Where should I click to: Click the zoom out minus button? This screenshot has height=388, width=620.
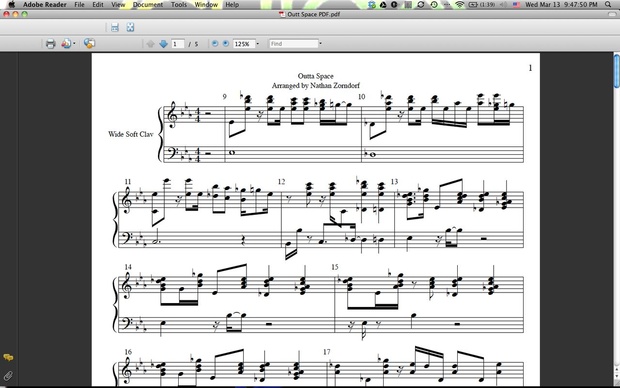point(215,44)
